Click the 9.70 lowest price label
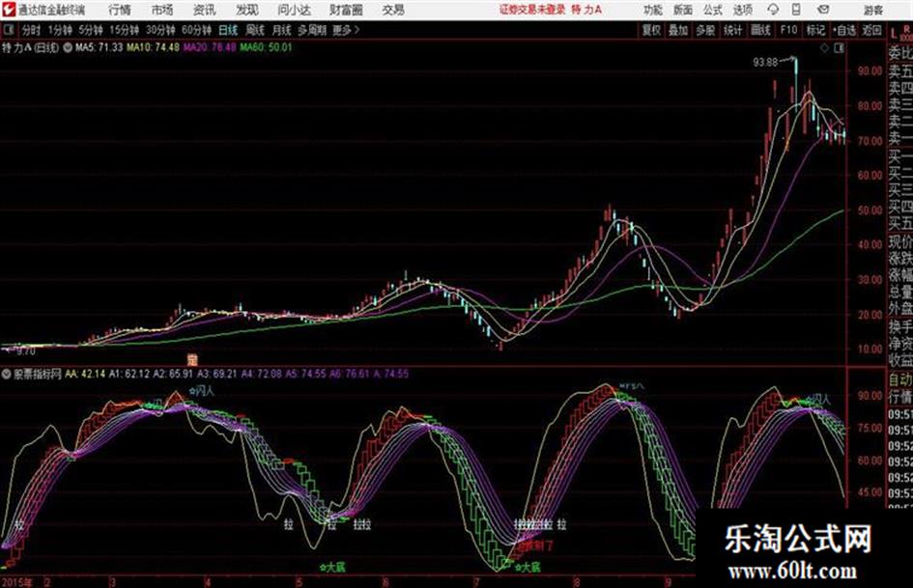 click(26, 351)
